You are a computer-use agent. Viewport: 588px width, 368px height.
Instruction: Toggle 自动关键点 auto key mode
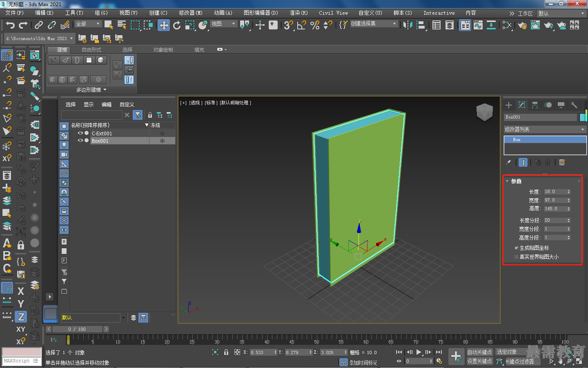[x=479, y=352]
